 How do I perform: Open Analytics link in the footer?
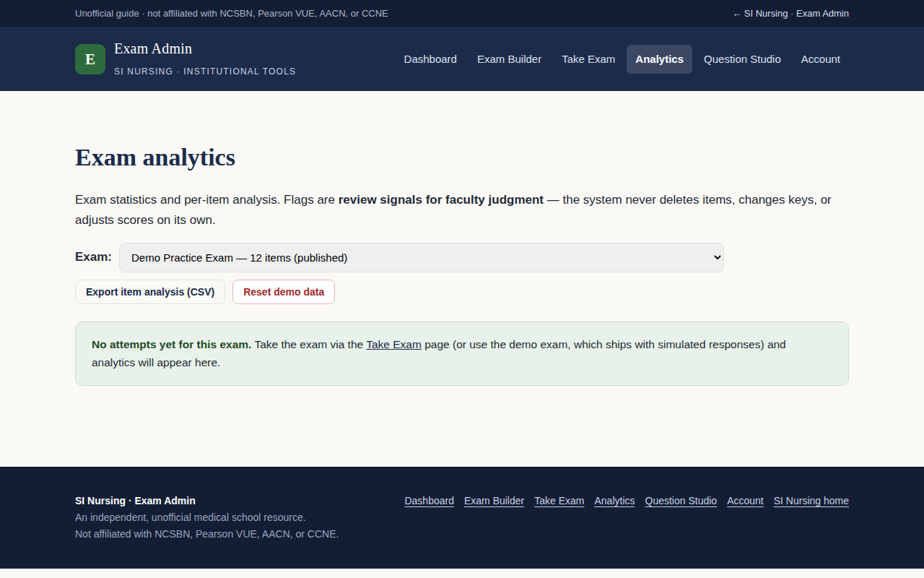pos(614,501)
